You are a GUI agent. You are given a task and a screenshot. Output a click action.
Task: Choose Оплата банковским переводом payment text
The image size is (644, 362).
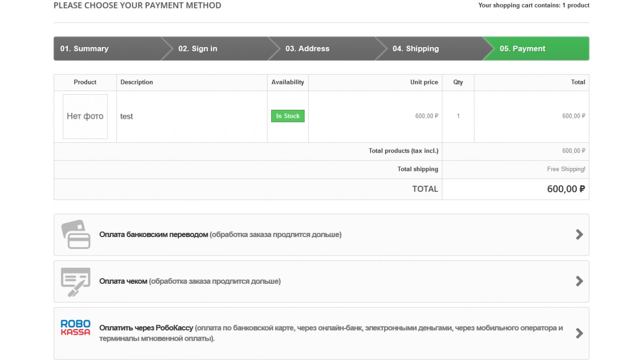coord(154,235)
